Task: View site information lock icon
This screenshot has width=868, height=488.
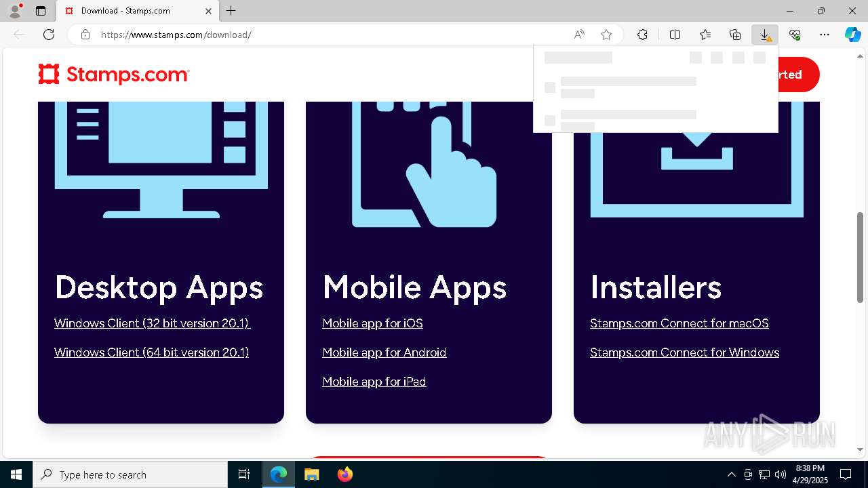Action: tap(85, 35)
